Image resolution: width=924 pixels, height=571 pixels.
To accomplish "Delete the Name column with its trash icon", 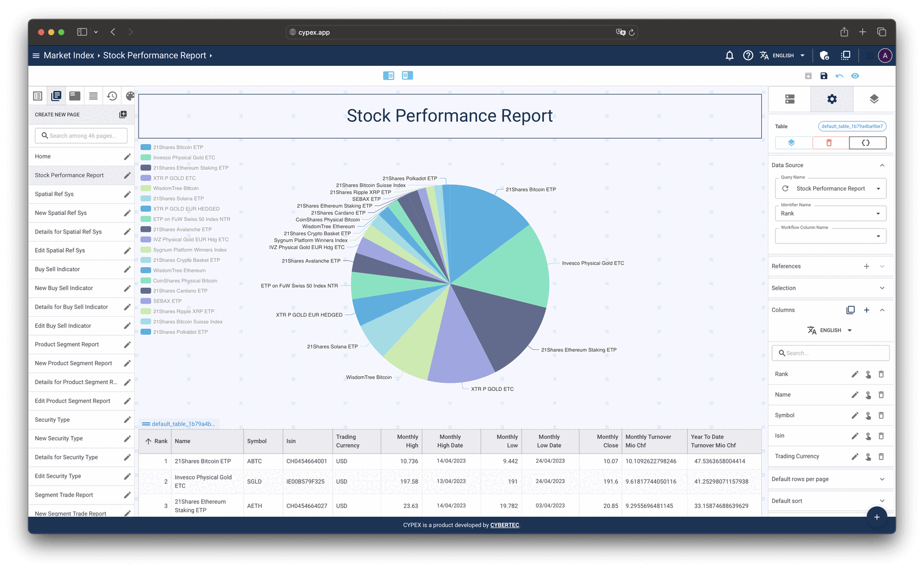I will pos(881,395).
